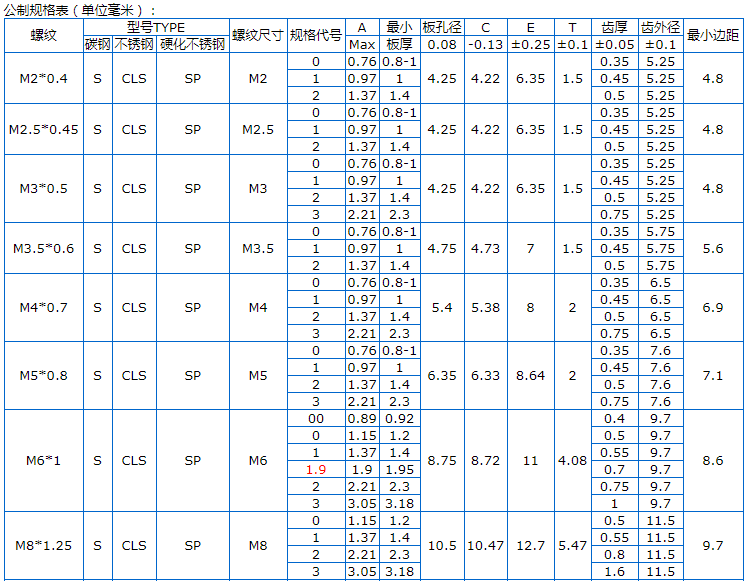Click the 6.33 C value
Image resolution: width=746 pixels, height=581 pixels.
485,376
